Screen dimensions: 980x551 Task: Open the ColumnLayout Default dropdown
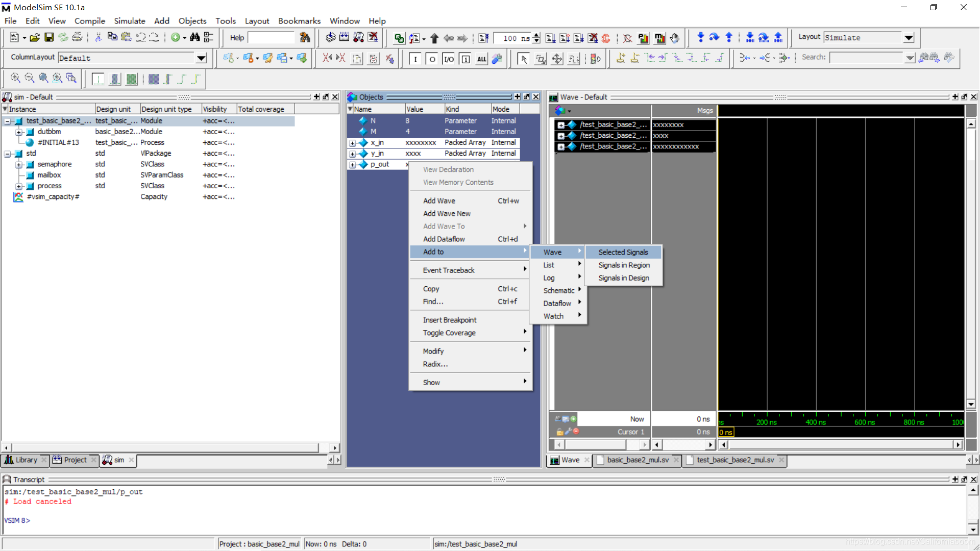pos(201,58)
